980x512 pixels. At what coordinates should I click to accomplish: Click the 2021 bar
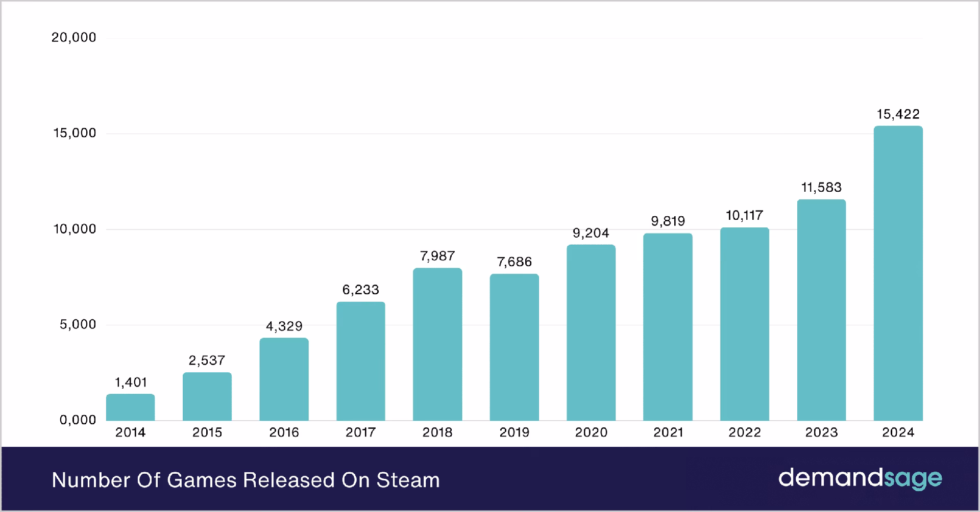tap(668, 327)
